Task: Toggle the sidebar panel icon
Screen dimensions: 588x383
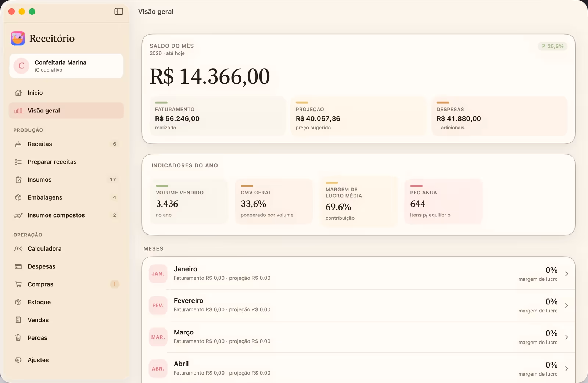Action: tap(119, 12)
